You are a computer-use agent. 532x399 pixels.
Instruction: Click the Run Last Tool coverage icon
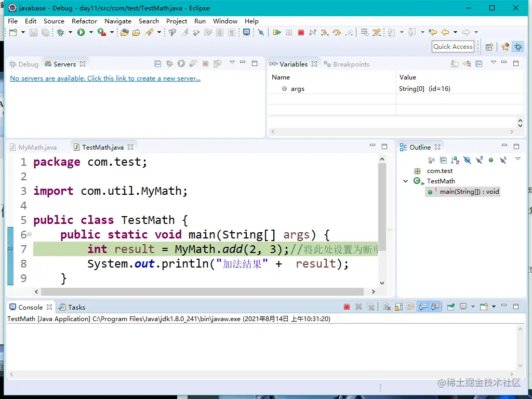coord(101,32)
